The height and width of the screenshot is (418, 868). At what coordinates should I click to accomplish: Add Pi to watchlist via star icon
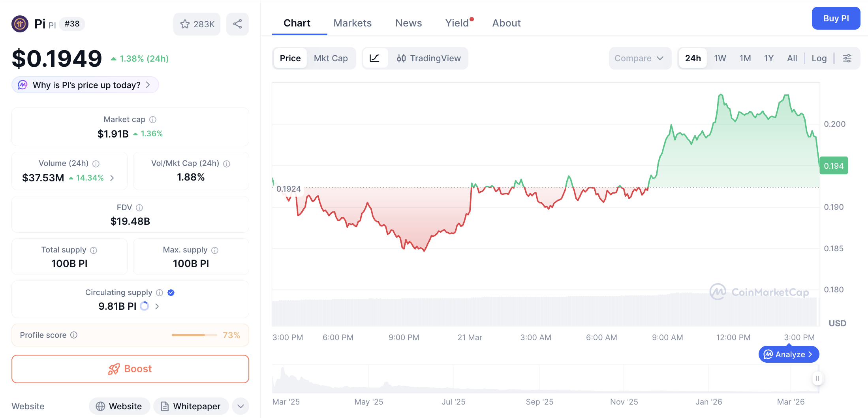185,24
